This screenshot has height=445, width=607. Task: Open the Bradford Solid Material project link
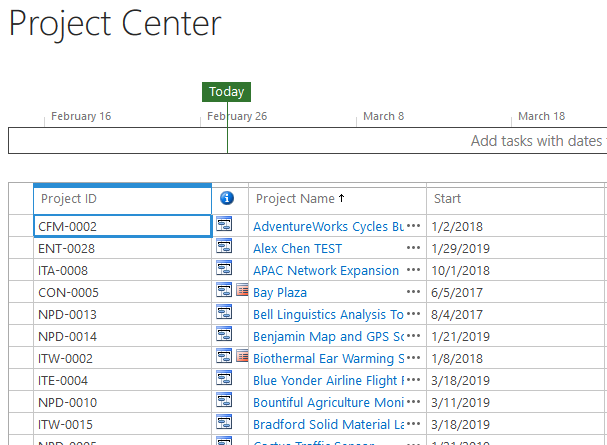pyautogui.click(x=328, y=425)
